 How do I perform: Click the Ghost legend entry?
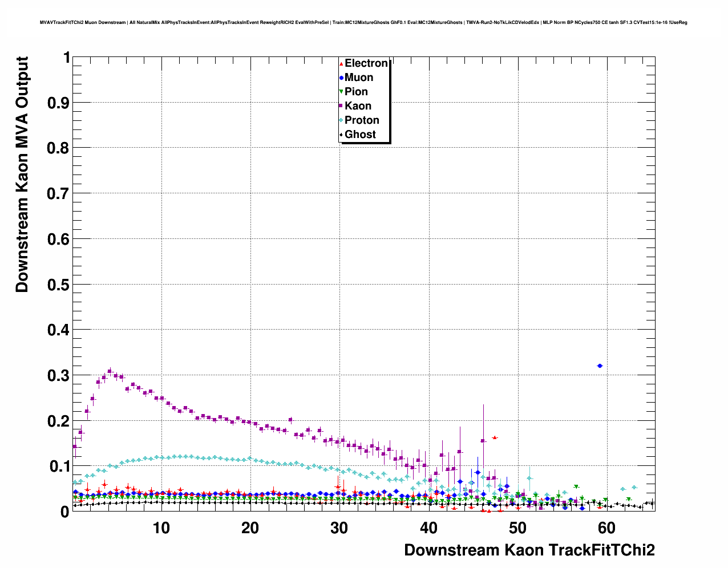pos(358,135)
